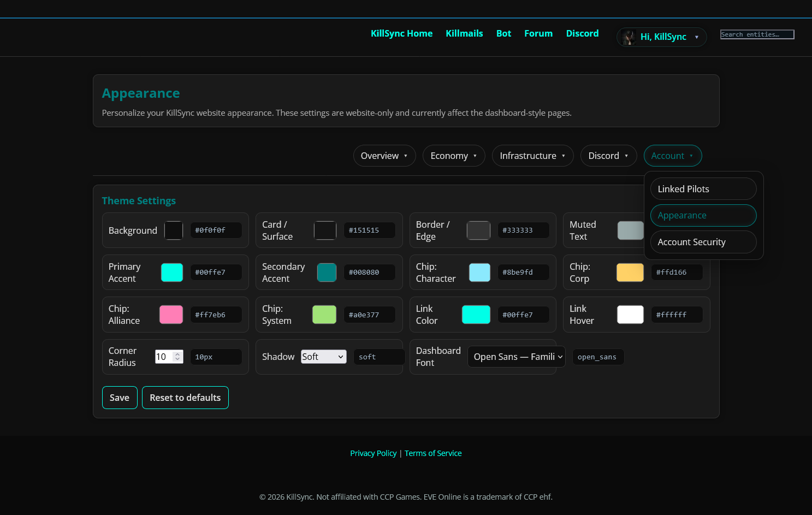Expand the Overview dropdown menu
Image resolution: width=812 pixels, height=515 pixels.
point(384,156)
